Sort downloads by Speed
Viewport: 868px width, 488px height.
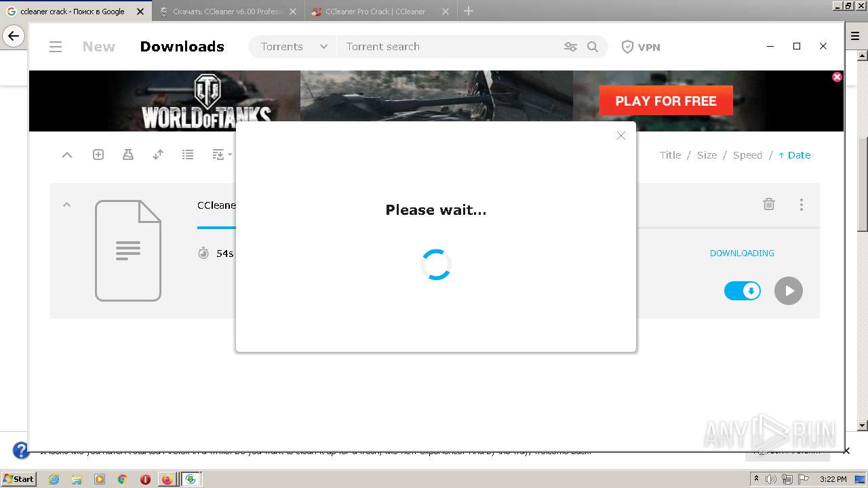pos(747,155)
